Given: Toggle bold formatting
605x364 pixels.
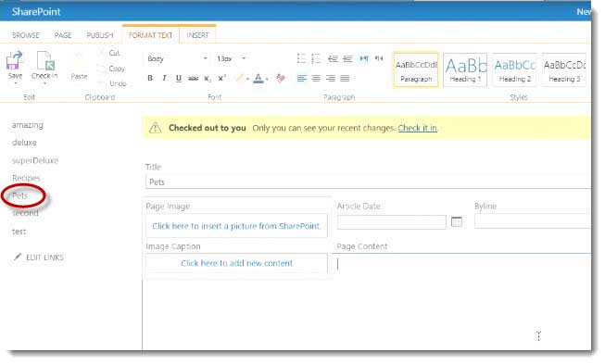Looking at the screenshot, I should [x=150, y=79].
